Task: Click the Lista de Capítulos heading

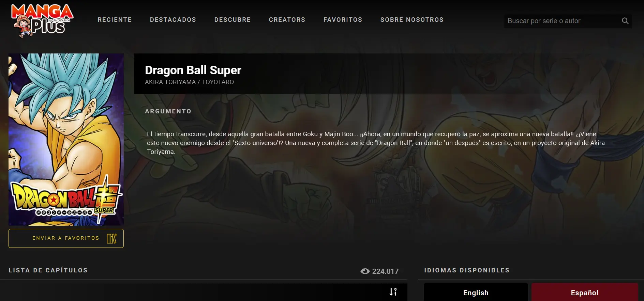Action: (x=48, y=270)
